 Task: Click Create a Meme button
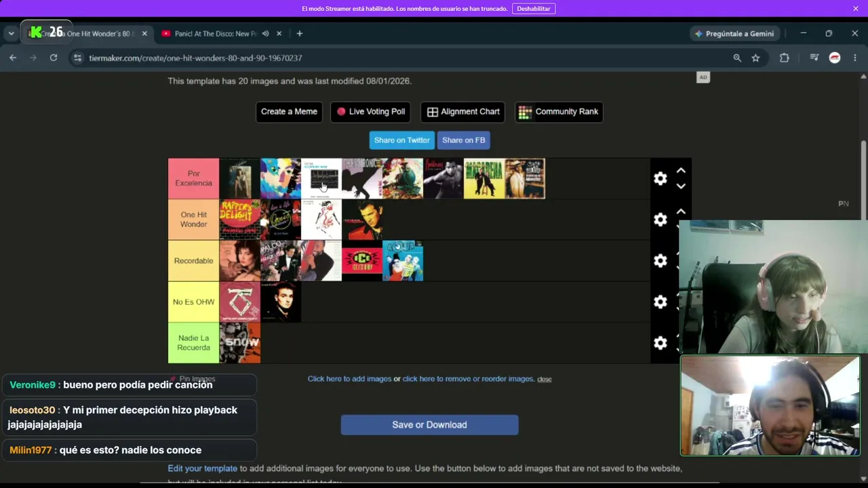coord(289,112)
